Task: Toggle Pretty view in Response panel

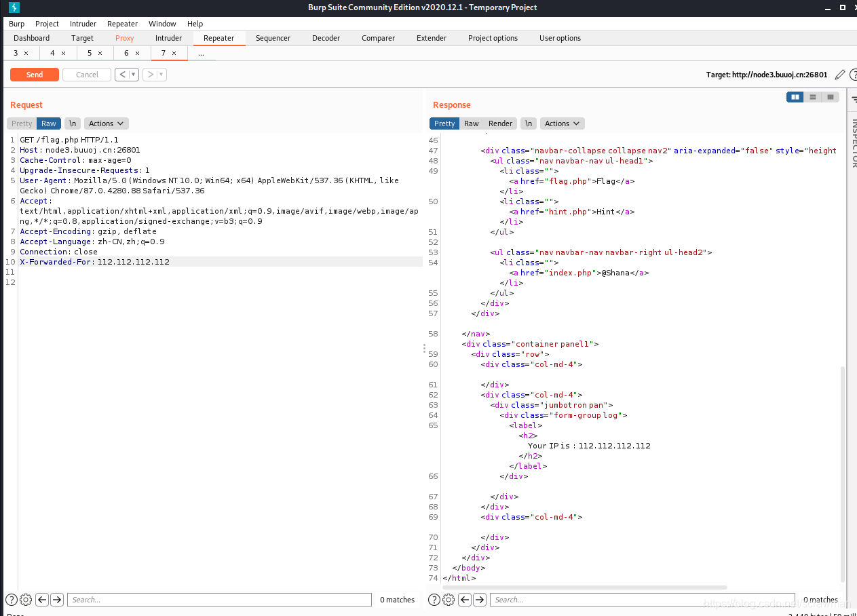Action: 444,123
